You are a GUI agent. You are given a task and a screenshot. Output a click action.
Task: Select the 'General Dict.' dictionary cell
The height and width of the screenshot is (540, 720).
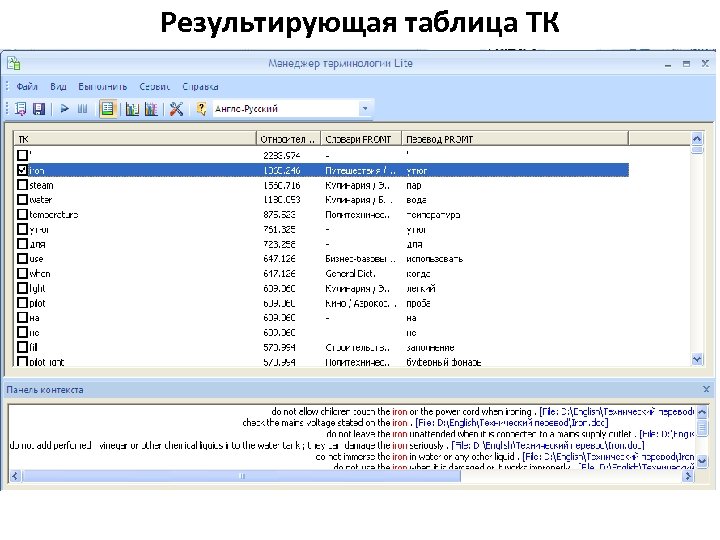[350, 274]
